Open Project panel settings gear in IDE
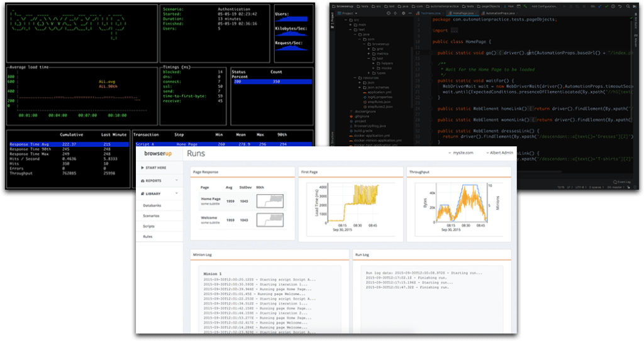 click(x=403, y=13)
